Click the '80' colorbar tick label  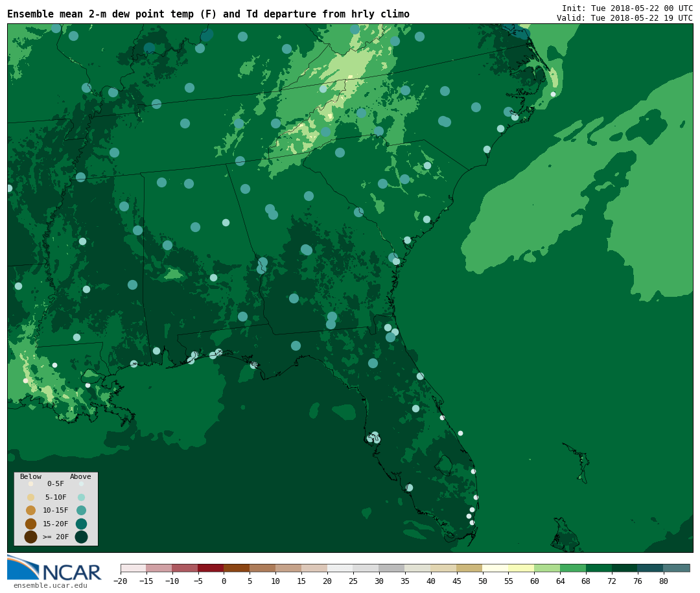(664, 581)
